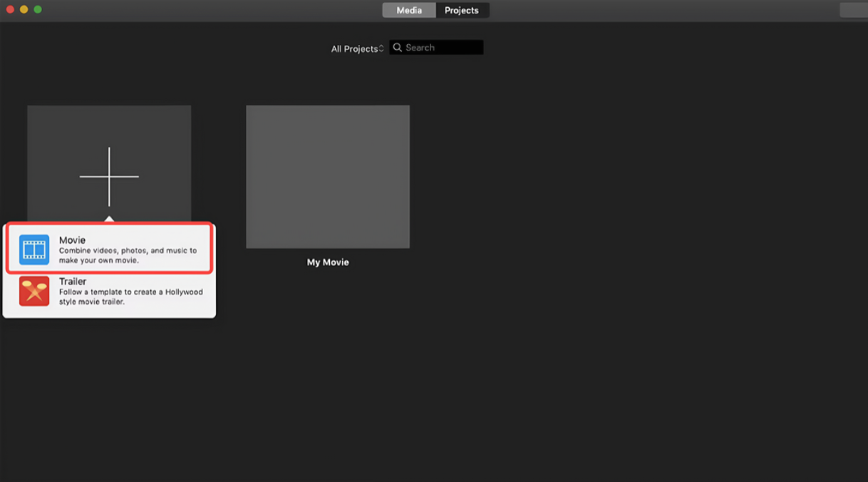Click the My Movie project title
Screen dimensions: 868x482
pyautogui.click(x=328, y=262)
